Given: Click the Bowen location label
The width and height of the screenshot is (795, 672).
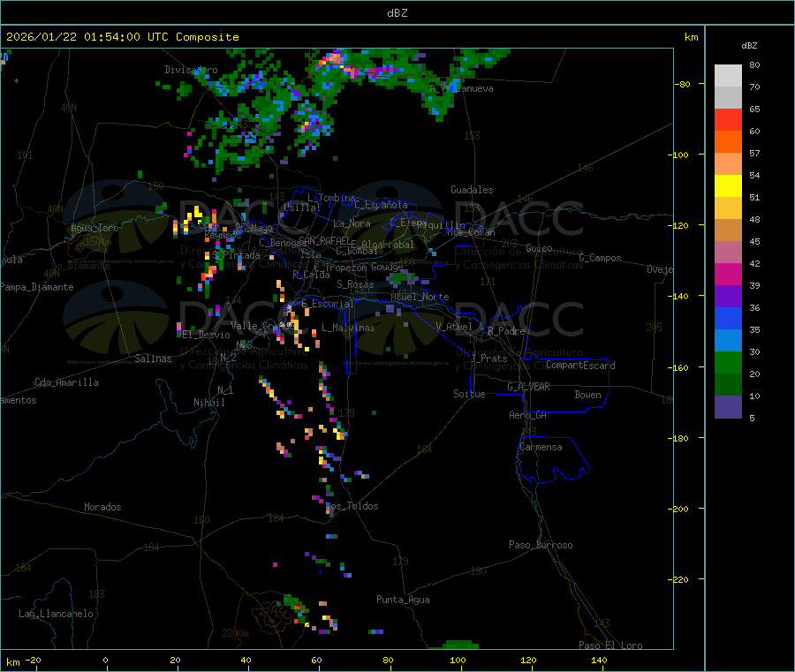Looking at the screenshot, I should [588, 395].
